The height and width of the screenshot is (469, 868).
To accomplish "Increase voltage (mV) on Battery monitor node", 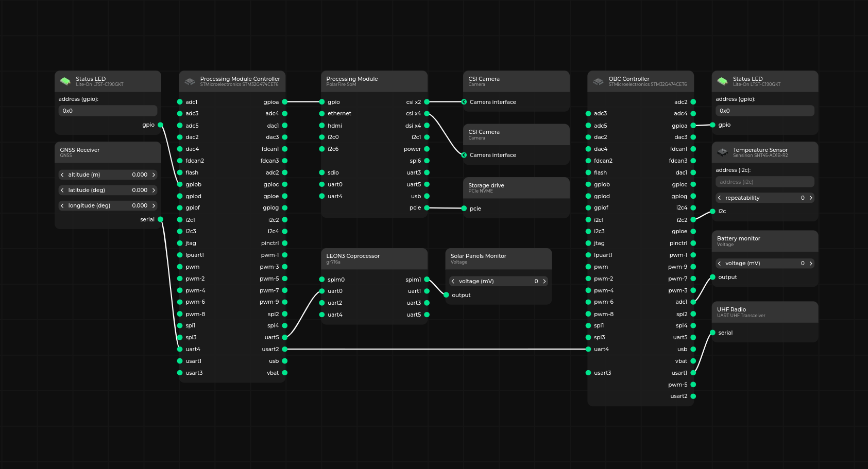I will pyautogui.click(x=811, y=263).
